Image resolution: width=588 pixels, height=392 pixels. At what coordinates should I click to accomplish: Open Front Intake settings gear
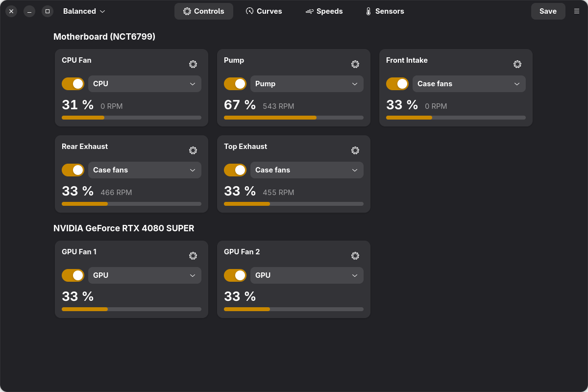517,64
